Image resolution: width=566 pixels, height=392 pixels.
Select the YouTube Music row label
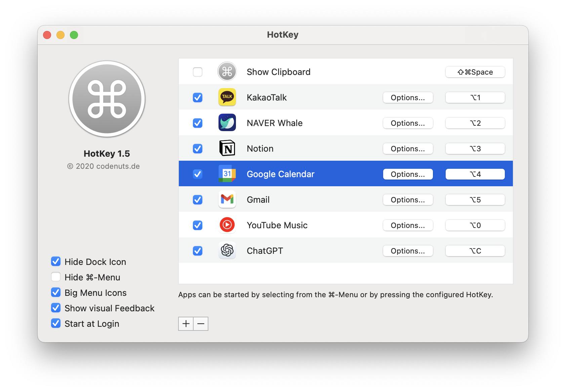coord(277,225)
